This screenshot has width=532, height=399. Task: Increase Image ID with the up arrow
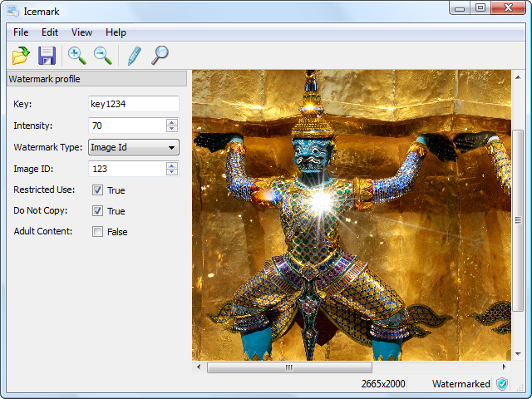[x=172, y=165]
